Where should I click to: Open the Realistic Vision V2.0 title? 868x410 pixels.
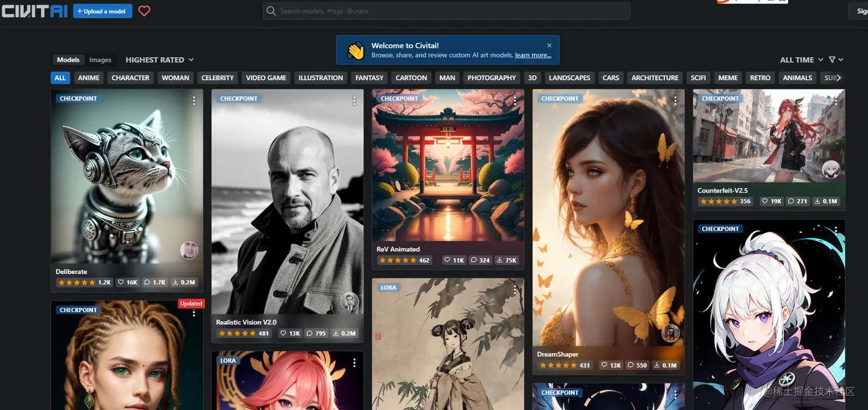(x=246, y=322)
